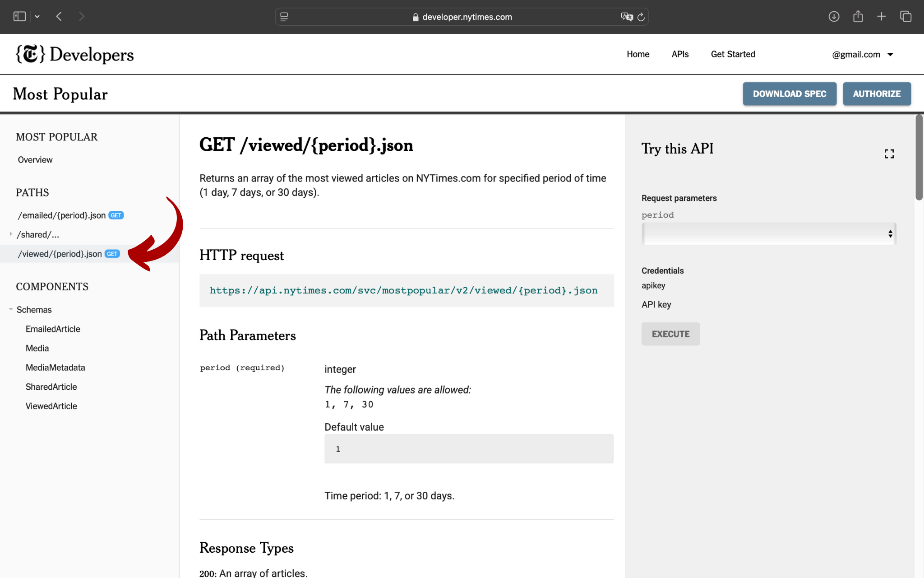Click the browser forward arrow
This screenshot has height=578, width=924.
[x=81, y=17]
